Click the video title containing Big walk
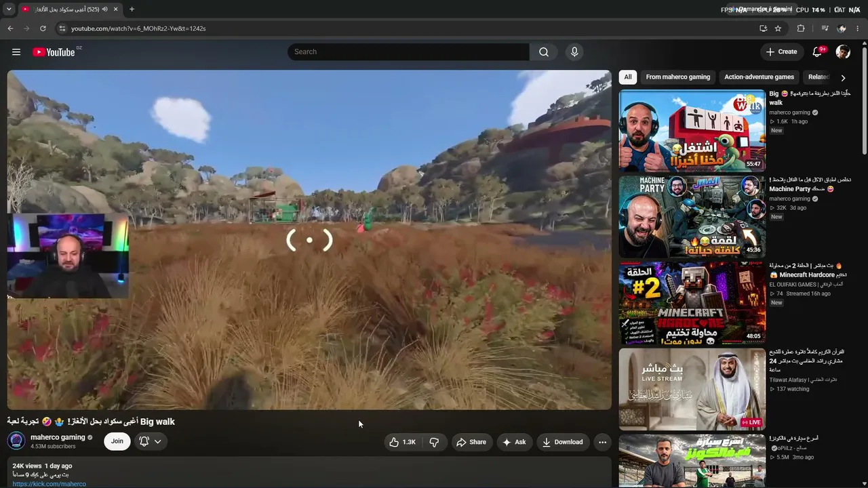 pyautogui.click(x=91, y=422)
